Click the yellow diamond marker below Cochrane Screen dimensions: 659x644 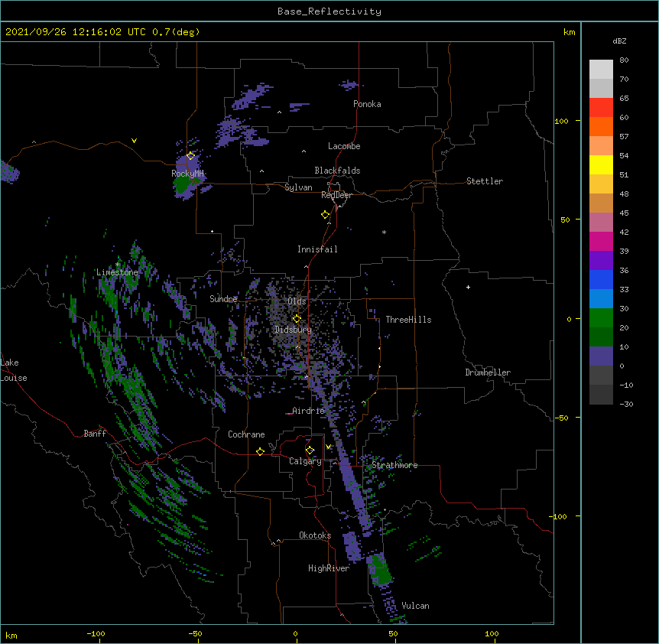pos(260,451)
